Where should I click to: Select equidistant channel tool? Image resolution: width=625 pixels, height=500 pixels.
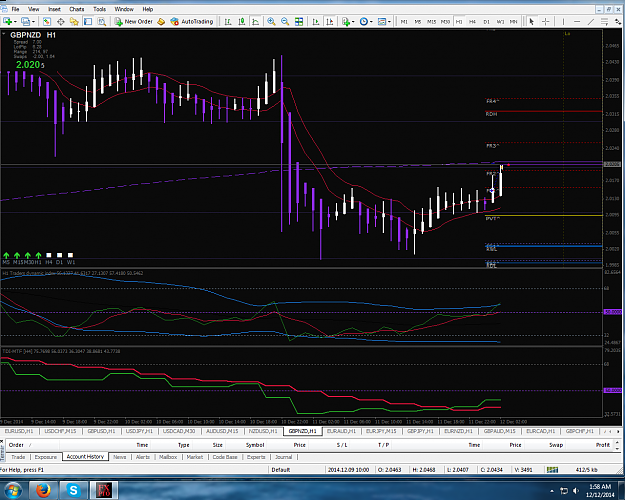click(x=604, y=22)
